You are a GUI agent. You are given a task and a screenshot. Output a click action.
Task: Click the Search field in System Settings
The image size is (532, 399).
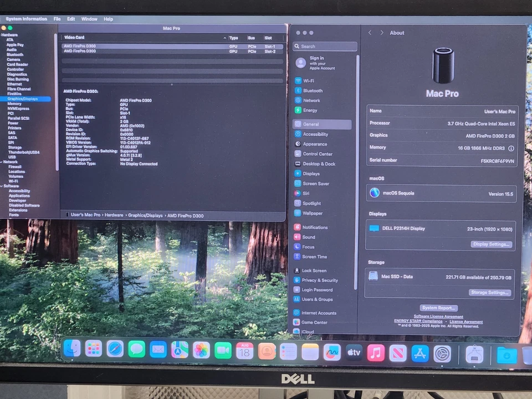pos(325,46)
